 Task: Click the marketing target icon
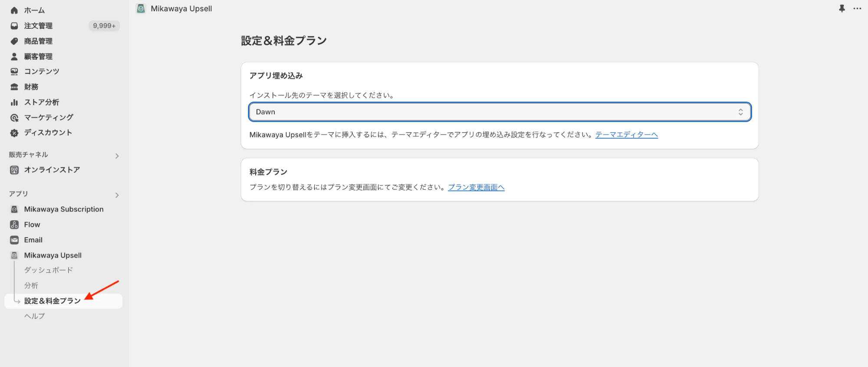point(14,118)
